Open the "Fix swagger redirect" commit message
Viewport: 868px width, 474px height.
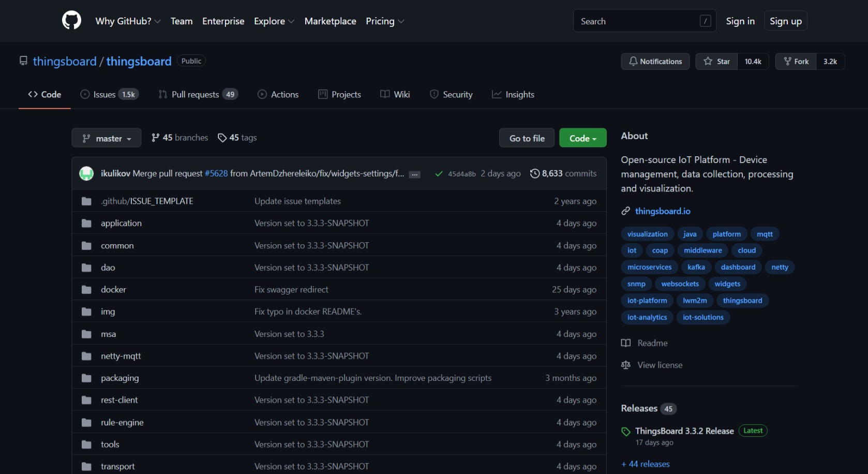(291, 289)
